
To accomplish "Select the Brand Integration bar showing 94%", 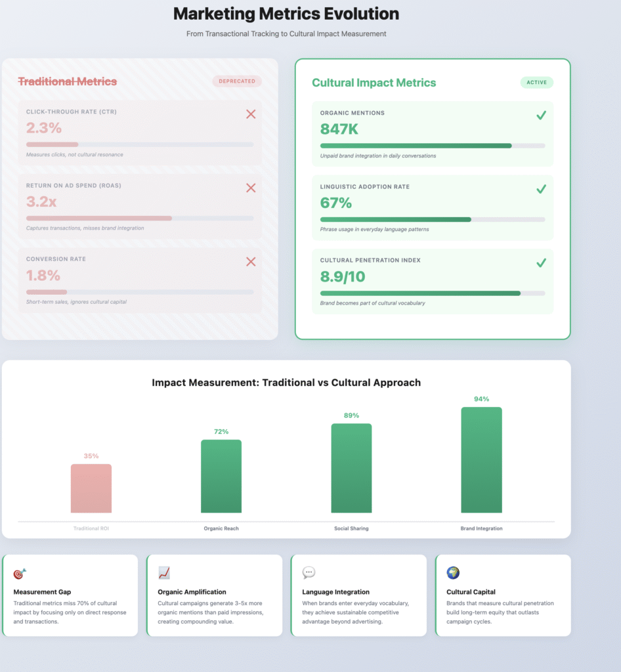I will (481, 459).
